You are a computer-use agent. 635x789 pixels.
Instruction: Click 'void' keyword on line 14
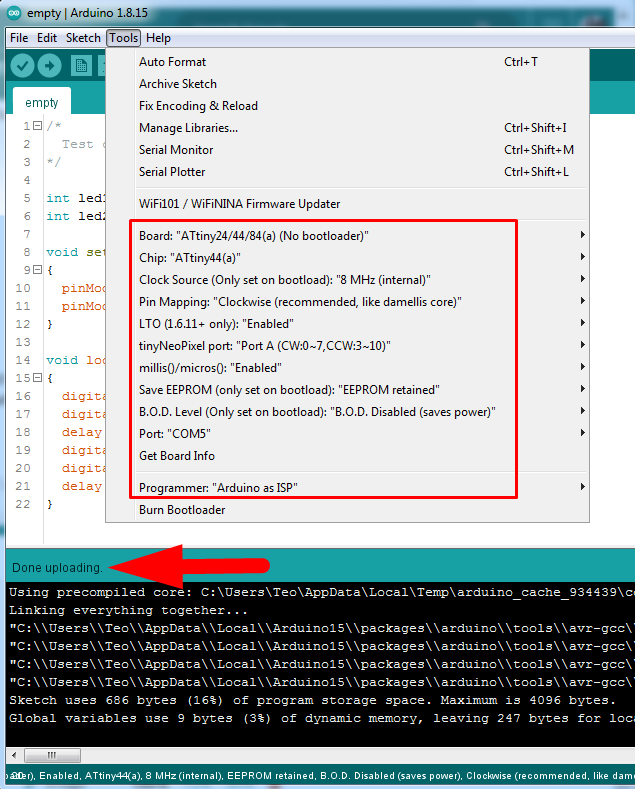pyautogui.click(x=62, y=360)
